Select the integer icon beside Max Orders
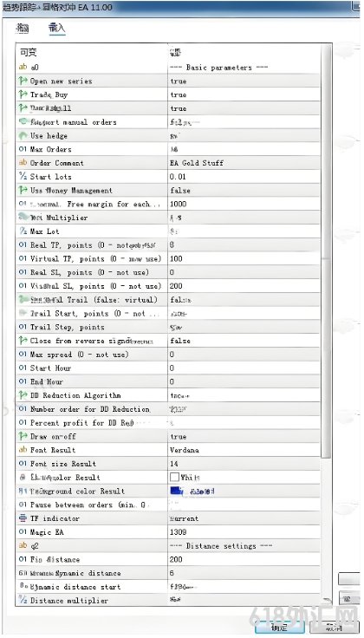Viewport: 364px width, 638px height. click(x=23, y=149)
